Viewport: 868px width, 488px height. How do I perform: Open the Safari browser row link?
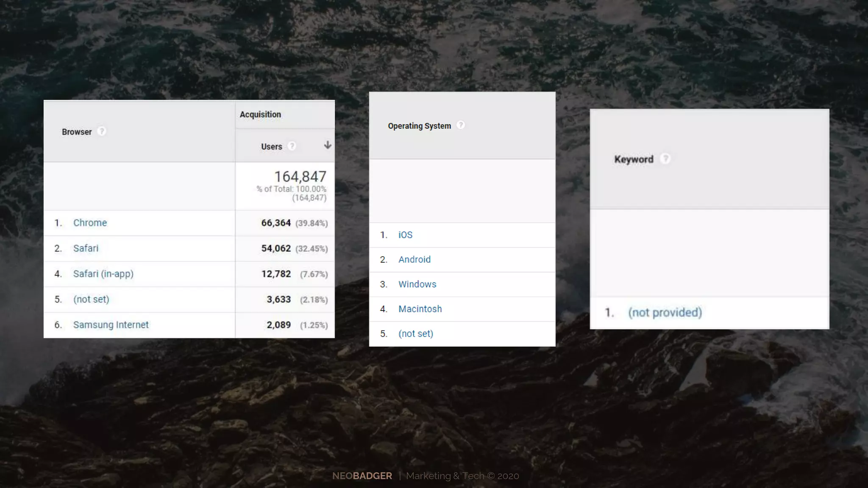pos(86,248)
